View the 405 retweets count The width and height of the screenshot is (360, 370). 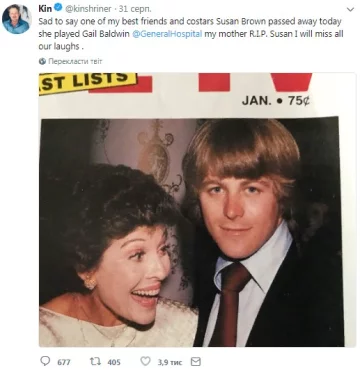coord(114,362)
